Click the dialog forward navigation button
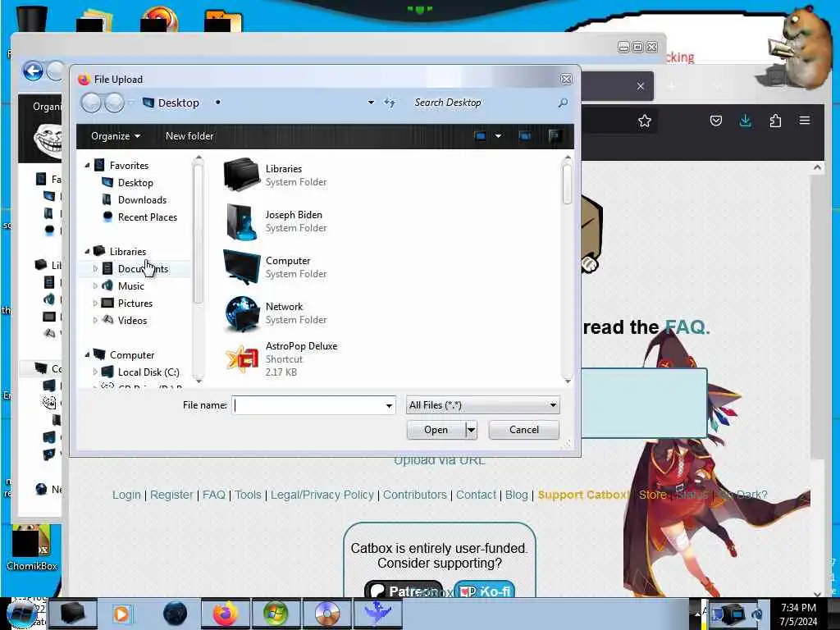Viewport: 840px width, 630px height. point(114,103)
